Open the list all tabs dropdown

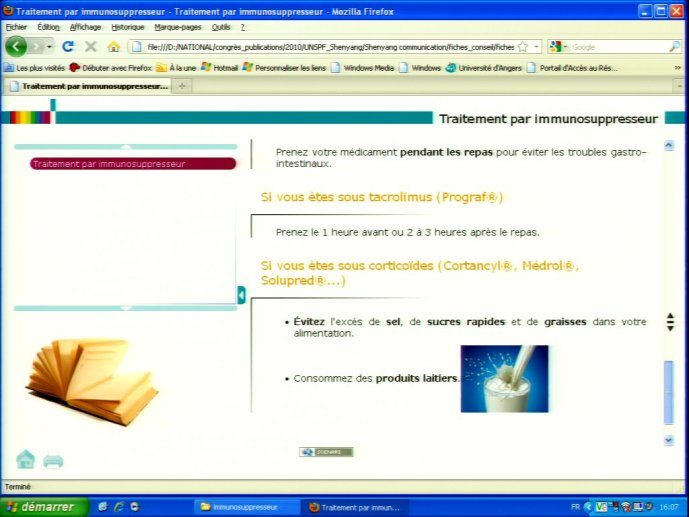[679, 86]
